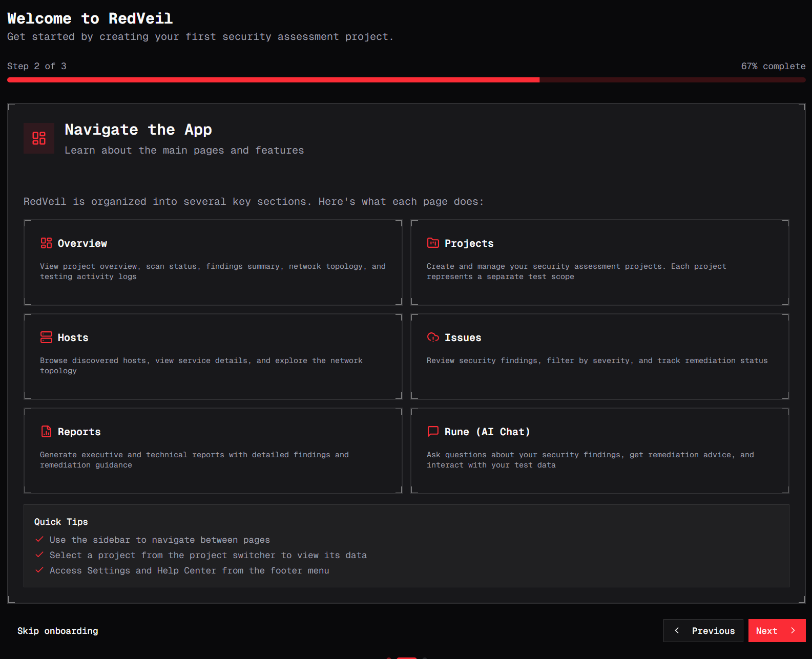Select the Reports card title
812x659 pixels.
(x=79, y=432)
